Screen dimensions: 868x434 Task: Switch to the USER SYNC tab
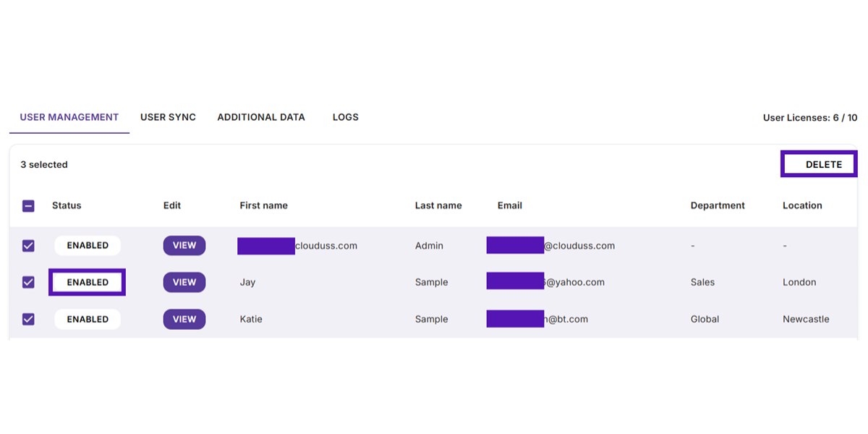168,116
